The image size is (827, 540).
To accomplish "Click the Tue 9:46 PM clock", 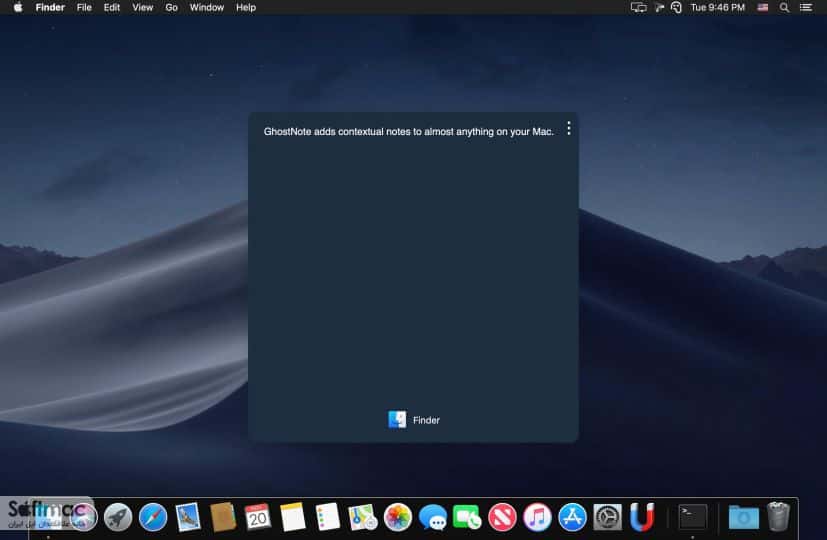I will (717, 7).
